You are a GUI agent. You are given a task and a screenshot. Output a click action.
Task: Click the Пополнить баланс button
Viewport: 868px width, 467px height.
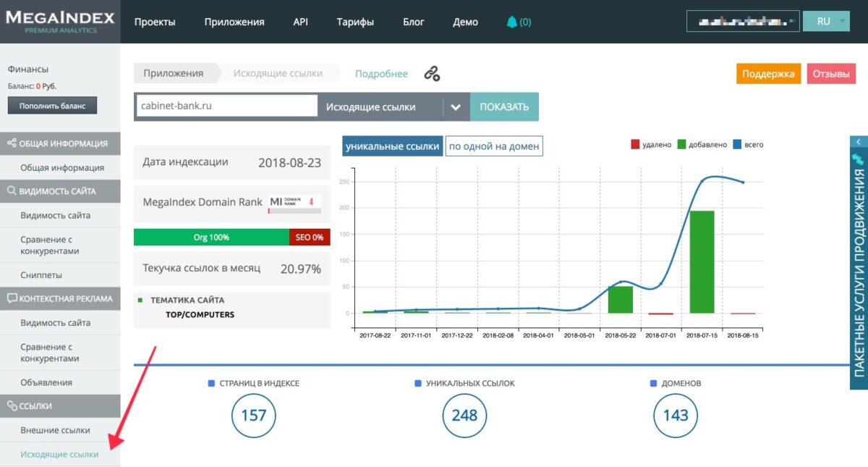(52, 106)
